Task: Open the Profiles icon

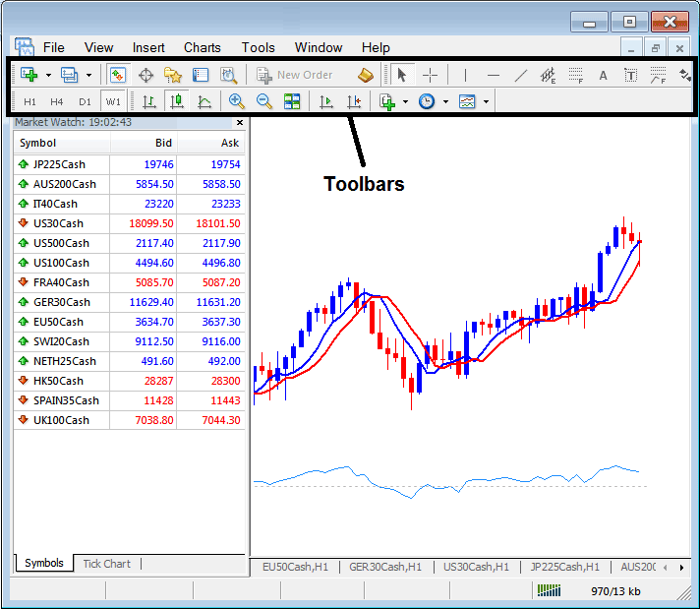Action: [69, 75]
